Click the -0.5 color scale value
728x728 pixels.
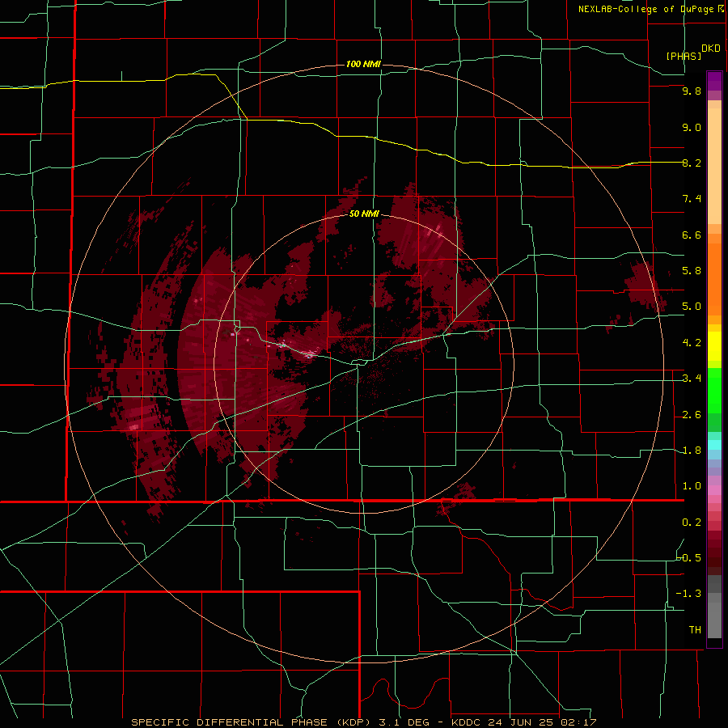pyautogui.click(x=689, y=558)
